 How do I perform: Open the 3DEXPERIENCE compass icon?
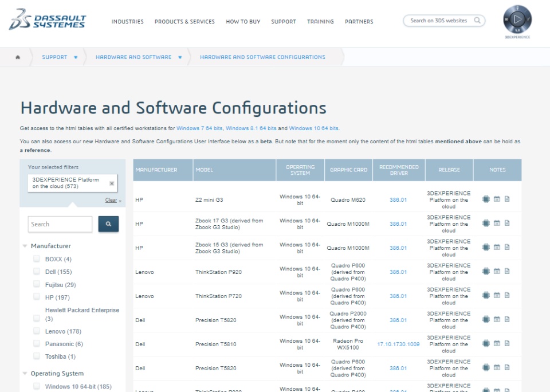517,19
